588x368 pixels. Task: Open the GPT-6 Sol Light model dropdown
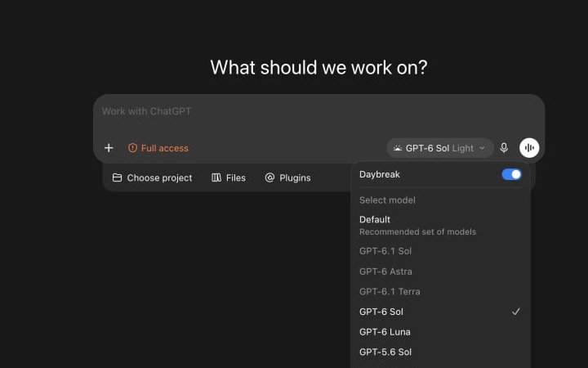point(440,148)
